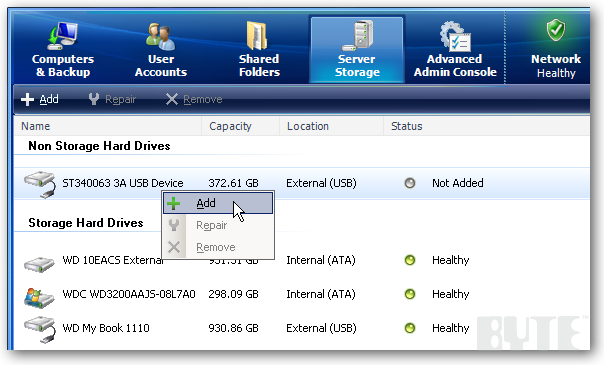The height and width of the screenshot is (365, 604).
Task: Click the wrench icon in the context menu
Action: tap(174, 225)
